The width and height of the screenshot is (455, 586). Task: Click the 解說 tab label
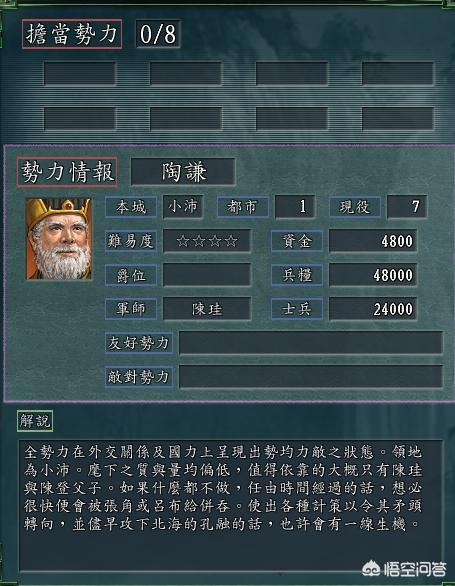coord(35,421)
